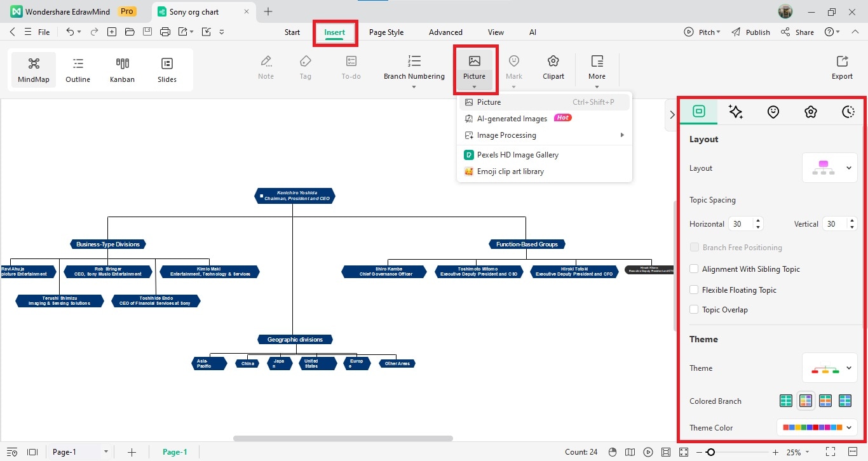Click the zoom slider handle
This screenshot has height=461, width=868.
pos(710,452)
